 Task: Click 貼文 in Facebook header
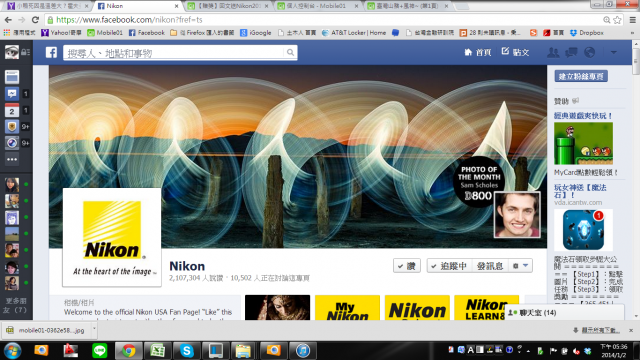(516, 52)
